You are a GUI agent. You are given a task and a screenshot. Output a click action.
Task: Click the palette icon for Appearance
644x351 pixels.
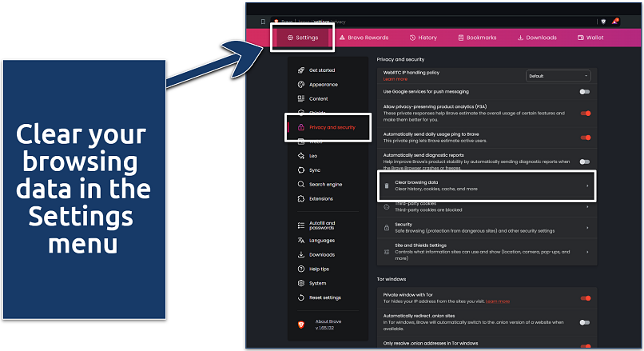[x=301, y=84]
